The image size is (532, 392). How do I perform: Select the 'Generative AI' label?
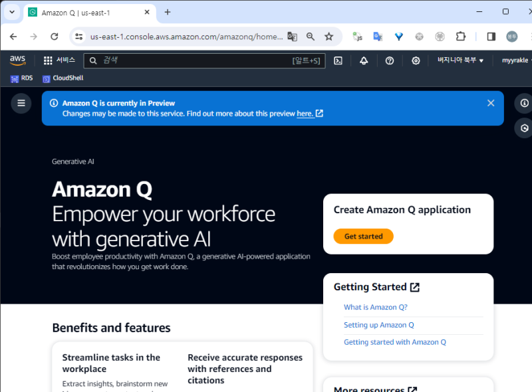pyautogui.click(x=73, y=161)
